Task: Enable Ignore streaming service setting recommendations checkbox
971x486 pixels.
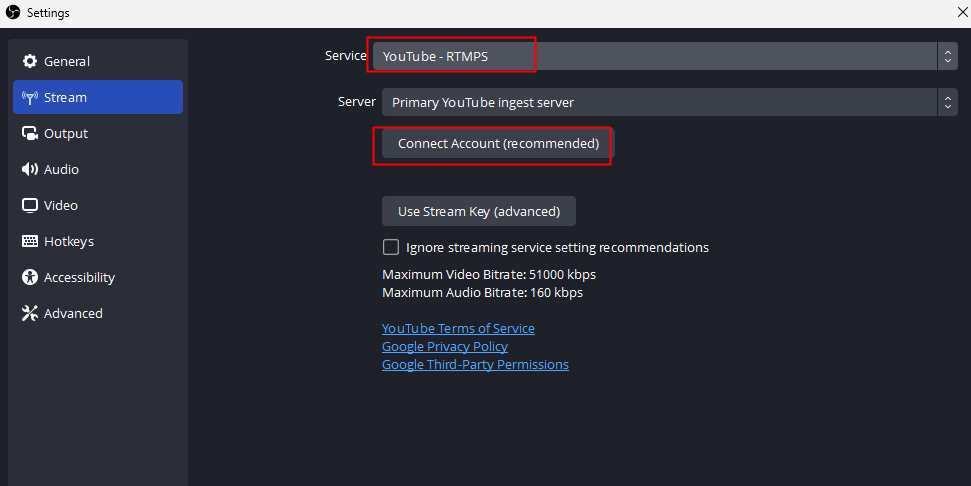Action: [391, 247]
